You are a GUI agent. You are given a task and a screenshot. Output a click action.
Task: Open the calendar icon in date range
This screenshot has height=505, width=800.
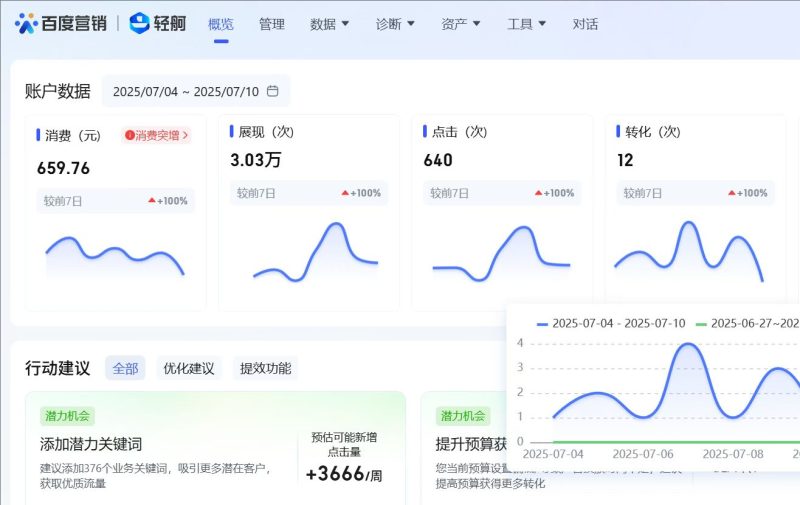tap(273, 91)
